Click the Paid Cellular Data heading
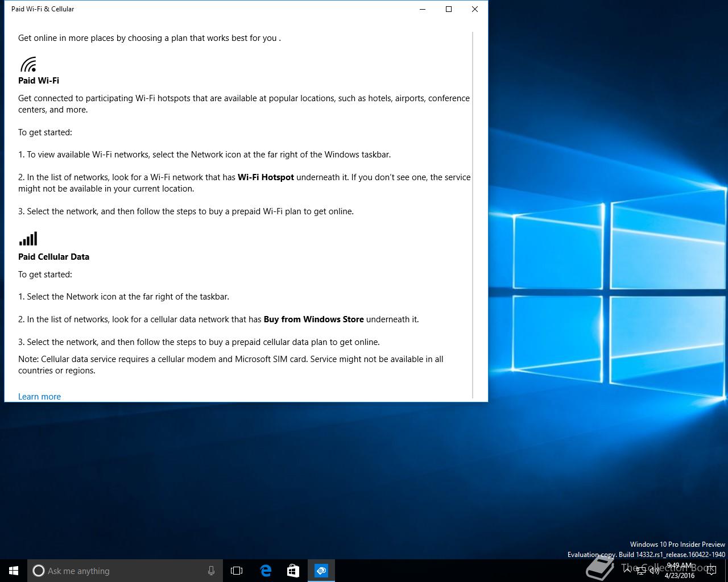Screen dimensions: 728x582 tap(53, 257)
